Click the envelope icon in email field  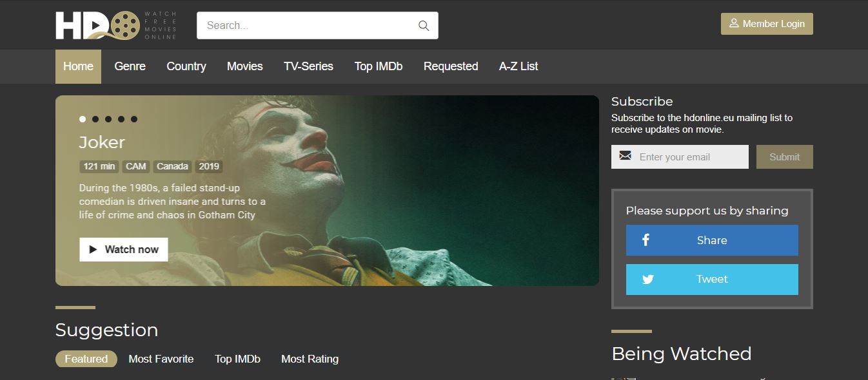tap(625, 156)
